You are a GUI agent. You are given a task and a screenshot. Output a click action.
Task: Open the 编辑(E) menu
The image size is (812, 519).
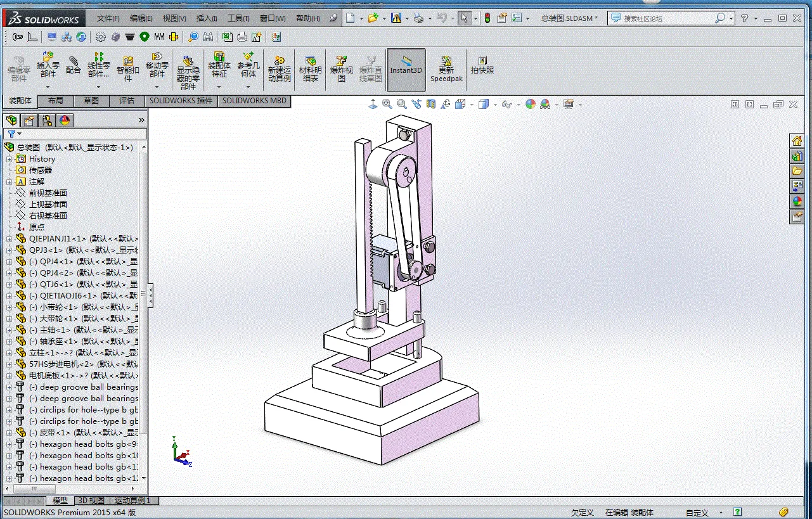[x=141, y=18]
